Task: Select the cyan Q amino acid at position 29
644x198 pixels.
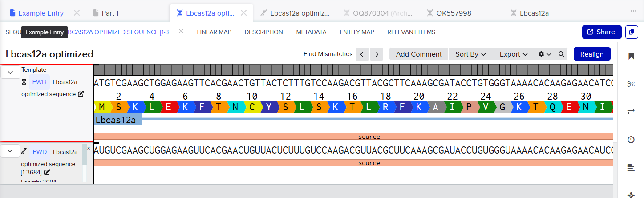Action: pyautogui.click(x=552, y=107)
